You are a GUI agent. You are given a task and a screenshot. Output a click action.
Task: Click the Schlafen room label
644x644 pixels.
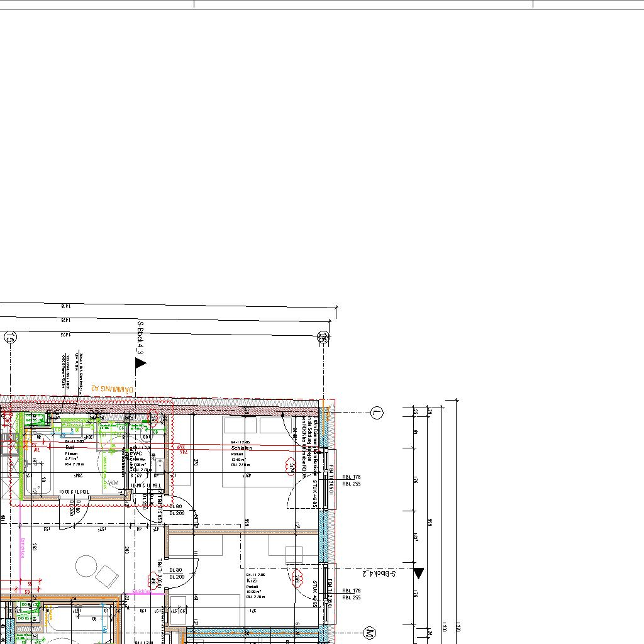pos(241,448)
